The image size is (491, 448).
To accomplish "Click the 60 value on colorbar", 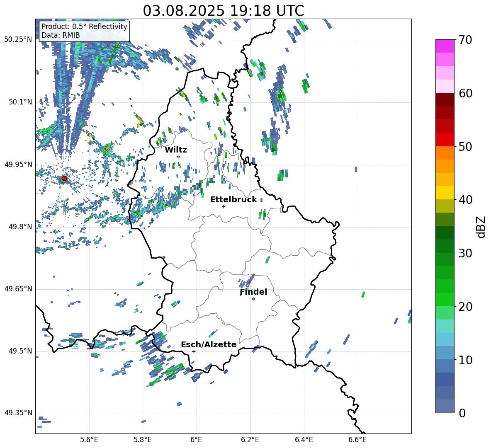I will [465, 93].
